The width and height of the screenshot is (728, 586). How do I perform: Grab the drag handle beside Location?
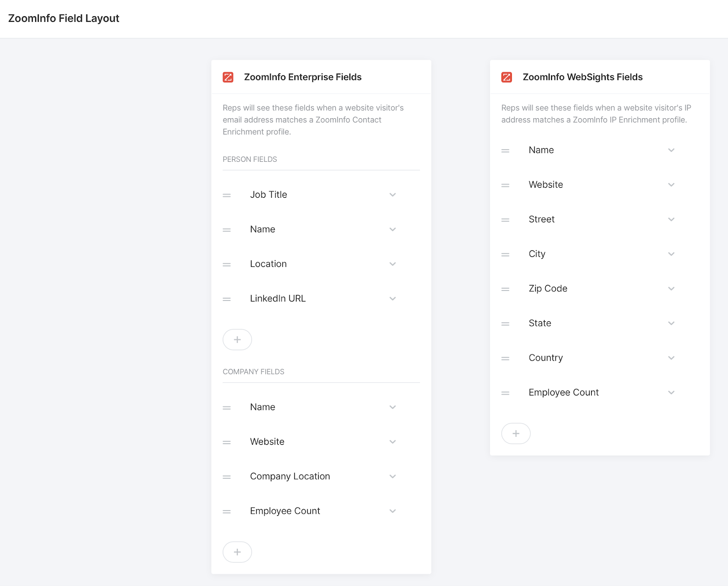[227, 265]
